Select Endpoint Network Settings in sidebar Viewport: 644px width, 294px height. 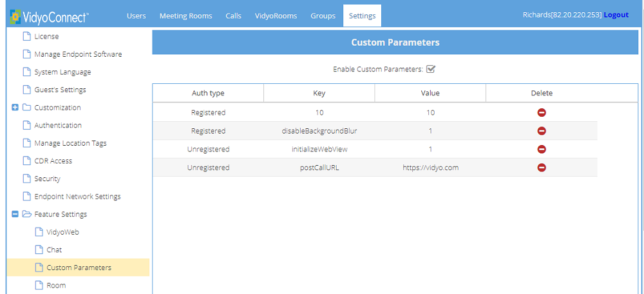[x=77, y=197]
